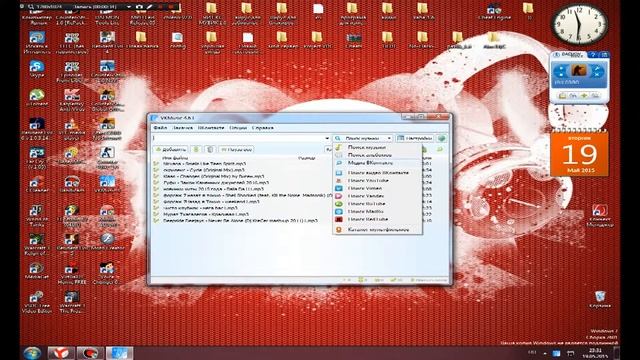Click the camera screenshot icon in recorder bar
The width and height of the screenshot is (640, 360).
pos(139,7)
